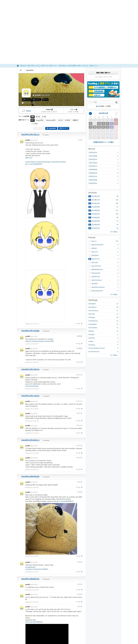Like the 21:42:11 happy bear tweet

(x=82, y=487)
